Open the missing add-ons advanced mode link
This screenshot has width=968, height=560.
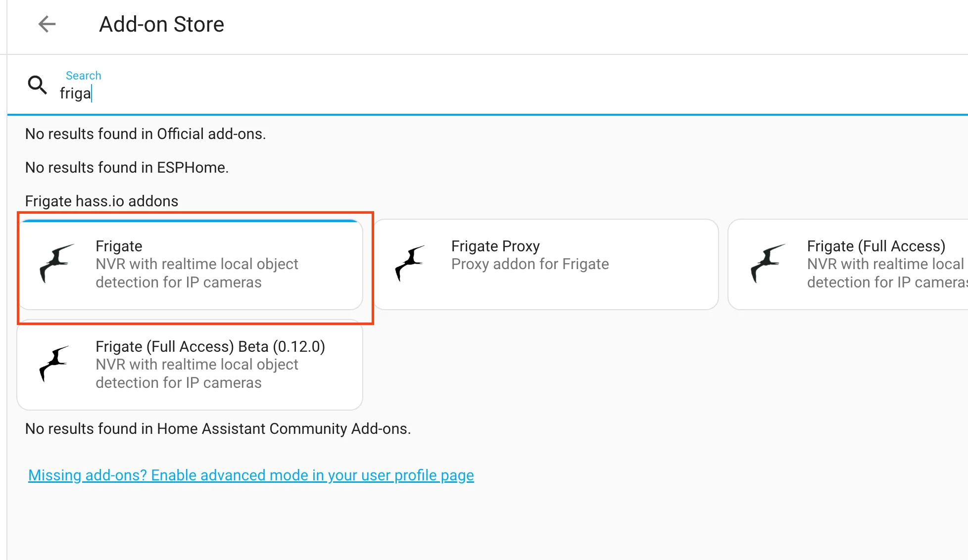pos(251,475)
